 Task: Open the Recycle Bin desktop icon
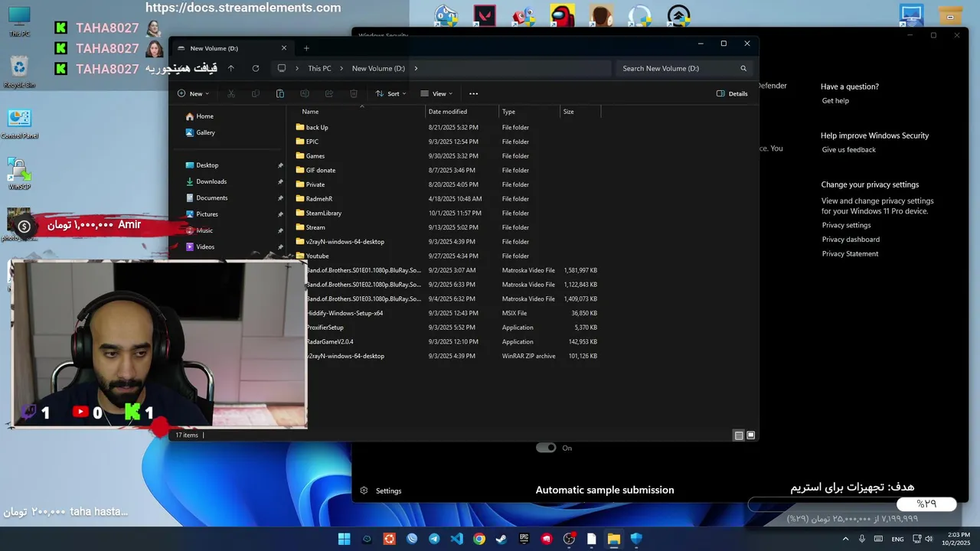click(19, 72)
